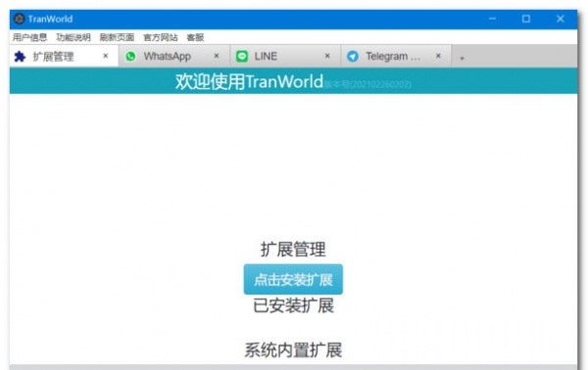Click the 系统内置扩展 heading
588x370 pixels.
[293, 350]
